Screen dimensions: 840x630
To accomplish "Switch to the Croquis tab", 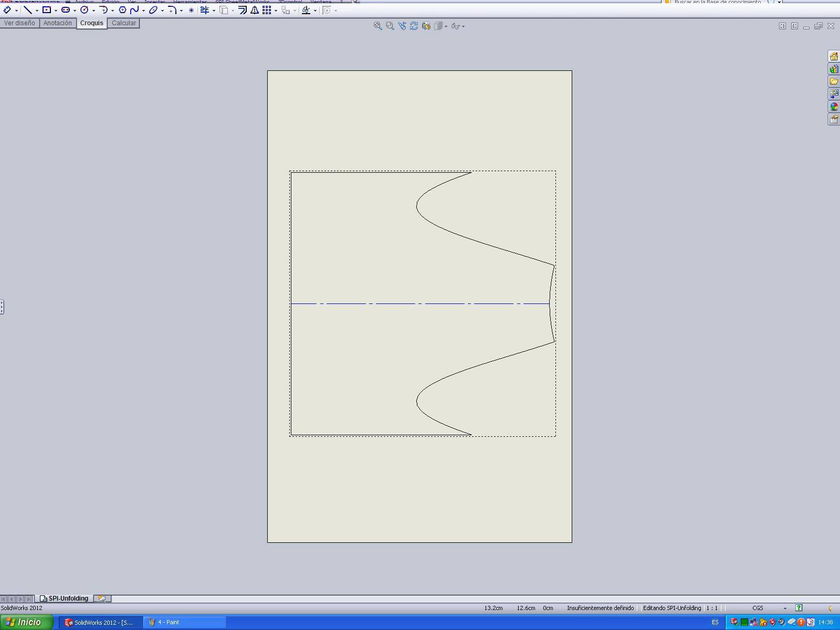I will [92, 23].
